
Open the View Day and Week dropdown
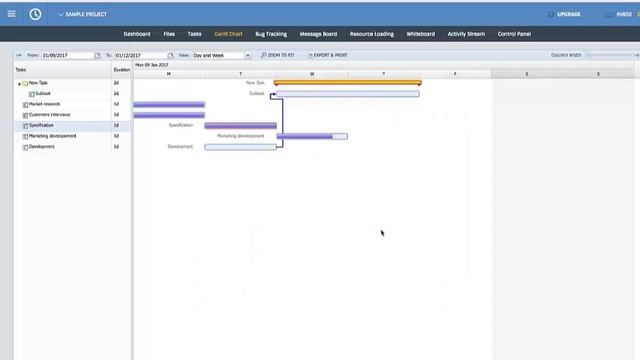pyautogui.click(x=222, y=55)
